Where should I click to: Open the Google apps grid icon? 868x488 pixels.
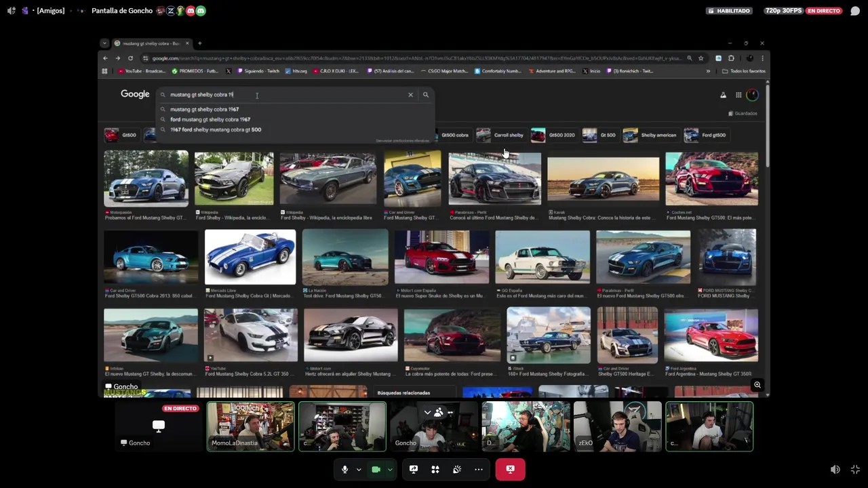738,95
